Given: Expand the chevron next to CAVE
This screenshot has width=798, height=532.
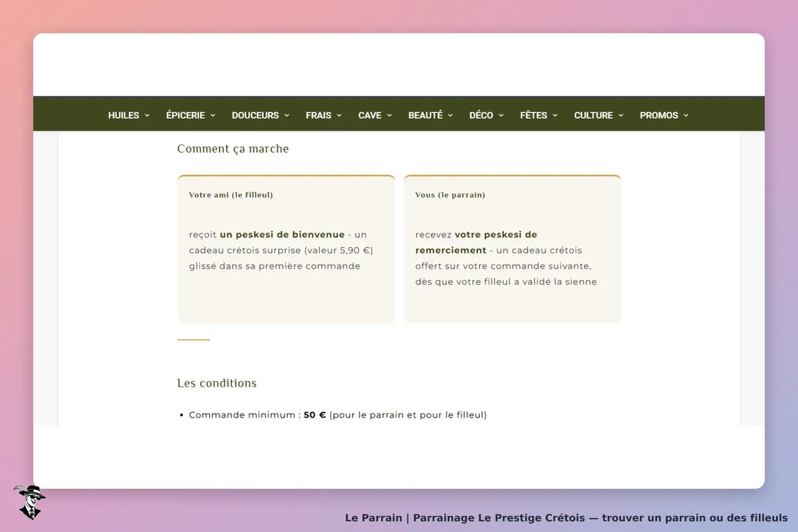Looking at the screenshot, I should tap(389, 116).
